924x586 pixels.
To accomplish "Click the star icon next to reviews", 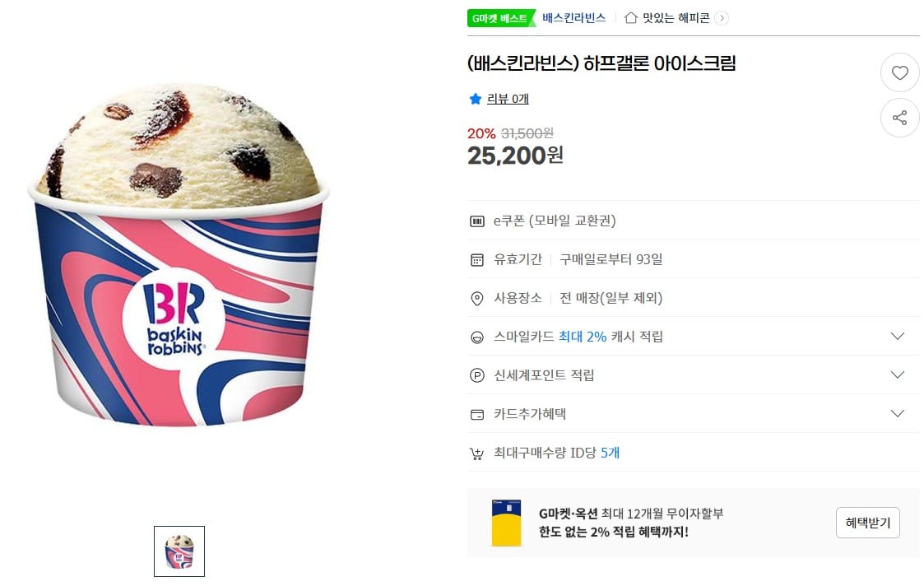I will [x=476, y=99].
